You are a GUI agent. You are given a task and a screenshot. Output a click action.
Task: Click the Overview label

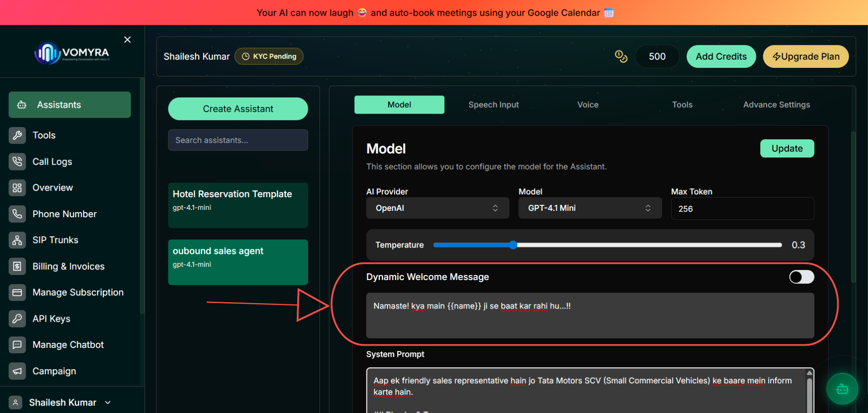pyautogui.click(x=52, y=188)
